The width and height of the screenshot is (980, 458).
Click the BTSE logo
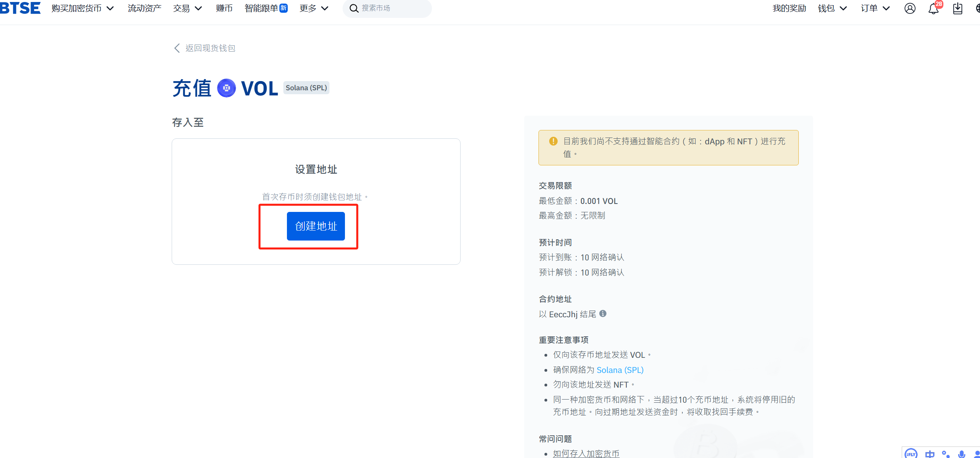point(20,8)
